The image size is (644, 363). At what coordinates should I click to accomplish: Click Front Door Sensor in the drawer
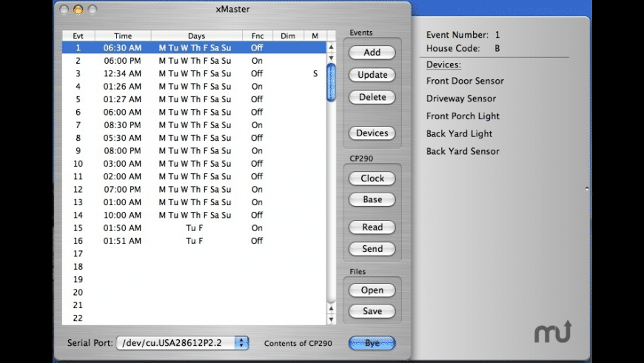[465, 81]
